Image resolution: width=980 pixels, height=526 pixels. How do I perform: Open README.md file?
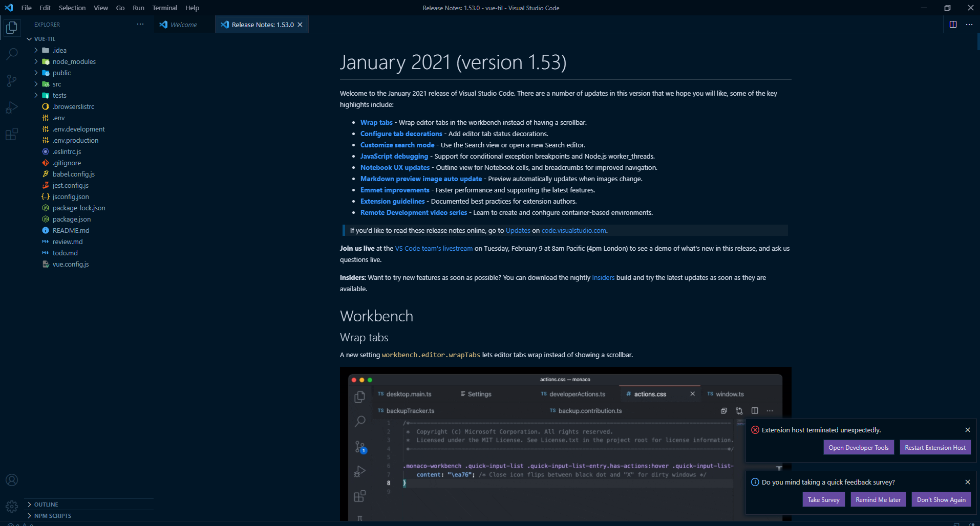coord(71,230)
